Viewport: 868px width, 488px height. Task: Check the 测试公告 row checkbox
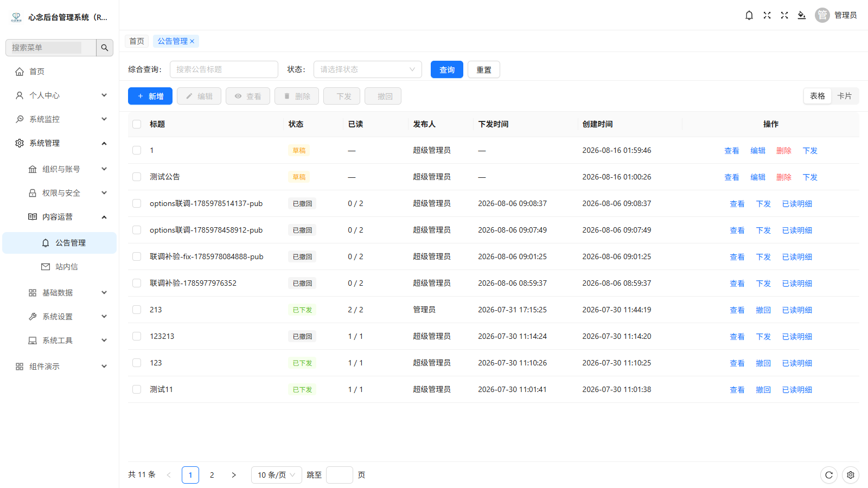[137, 177]
